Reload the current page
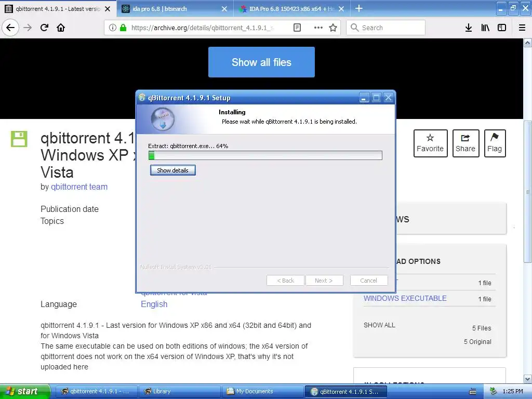This screenshot has width=532, height=399. (x=44, y=28)
